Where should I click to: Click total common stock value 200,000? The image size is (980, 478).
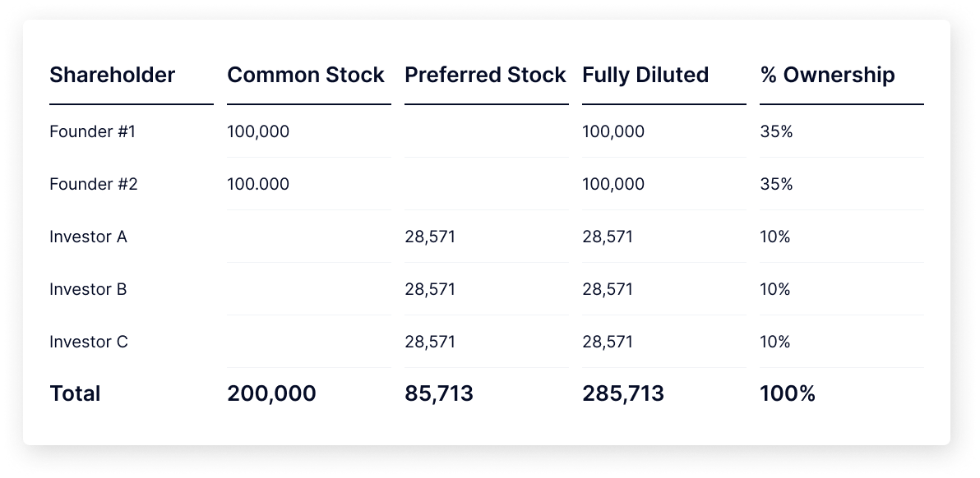coord(272,393)
